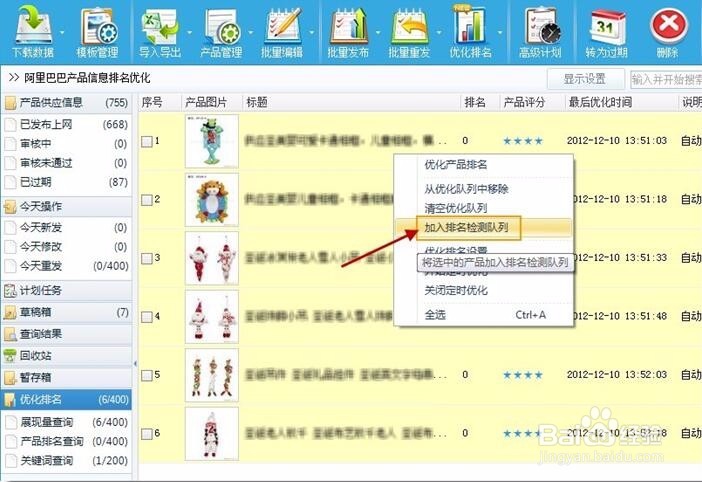Select 审核中 in sidebar
This screenshot has width=702, height=482.
[66, 144]
